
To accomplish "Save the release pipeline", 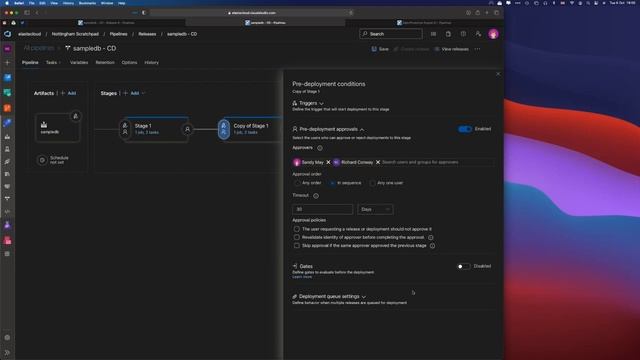I will click(x=380, y=49).
